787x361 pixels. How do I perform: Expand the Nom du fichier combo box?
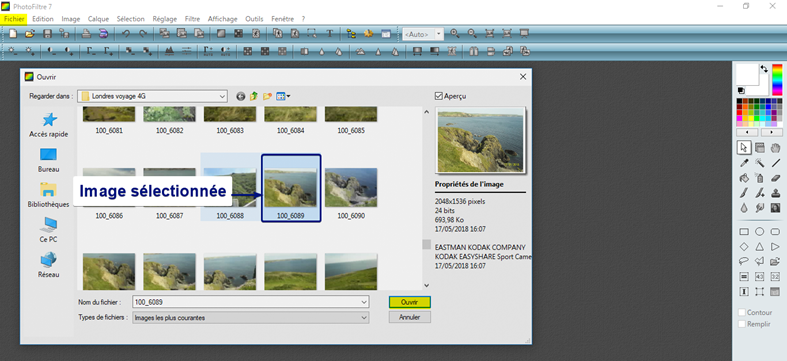click(364, 302)
